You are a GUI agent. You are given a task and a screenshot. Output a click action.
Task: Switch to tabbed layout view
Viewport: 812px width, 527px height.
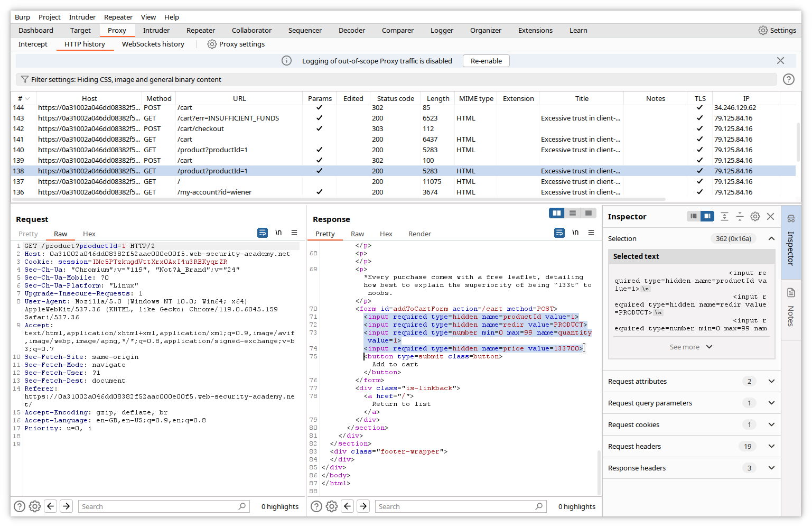(588, 213)
